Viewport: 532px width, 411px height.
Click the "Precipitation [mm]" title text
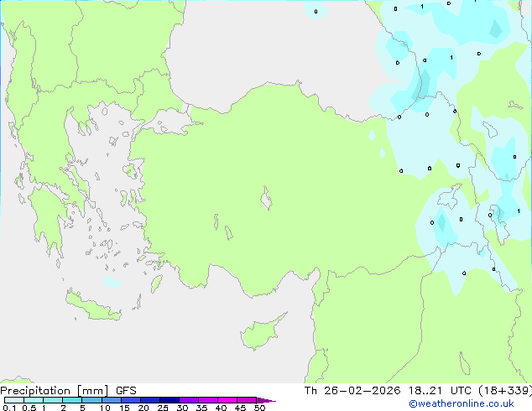coord(55,391)
